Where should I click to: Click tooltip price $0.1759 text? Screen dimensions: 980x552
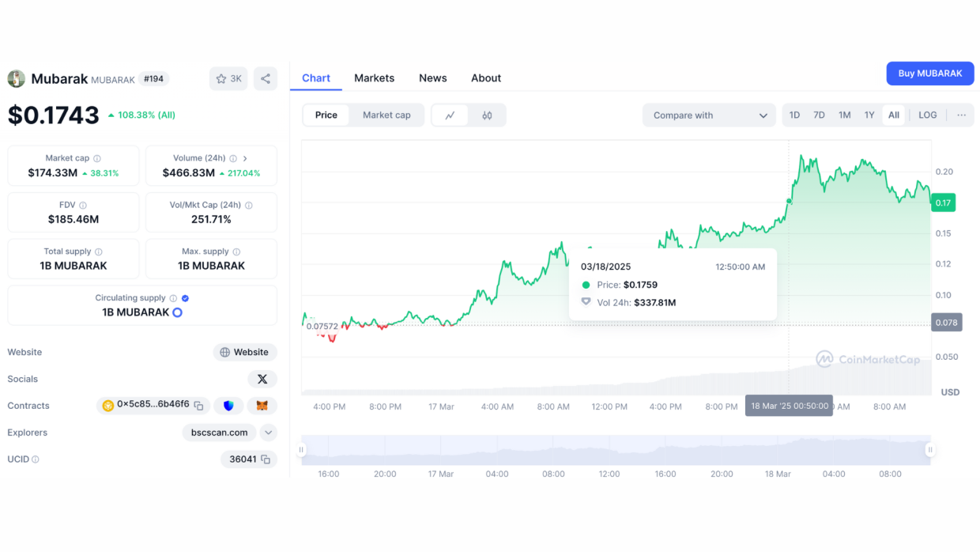pos(640,285)
